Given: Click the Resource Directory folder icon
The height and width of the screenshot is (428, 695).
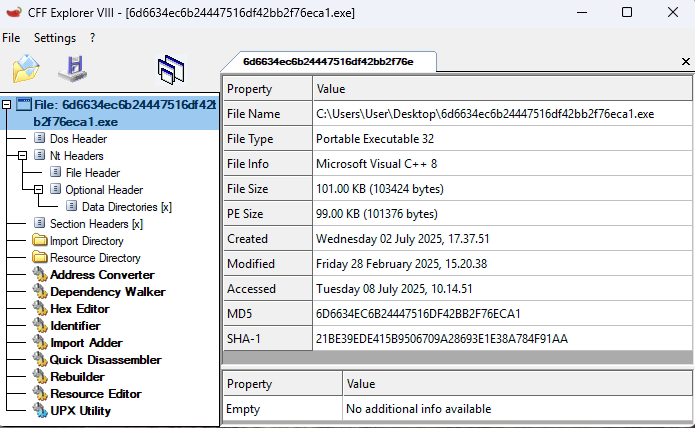Looking at the screenshot, I should coord(40,257).
